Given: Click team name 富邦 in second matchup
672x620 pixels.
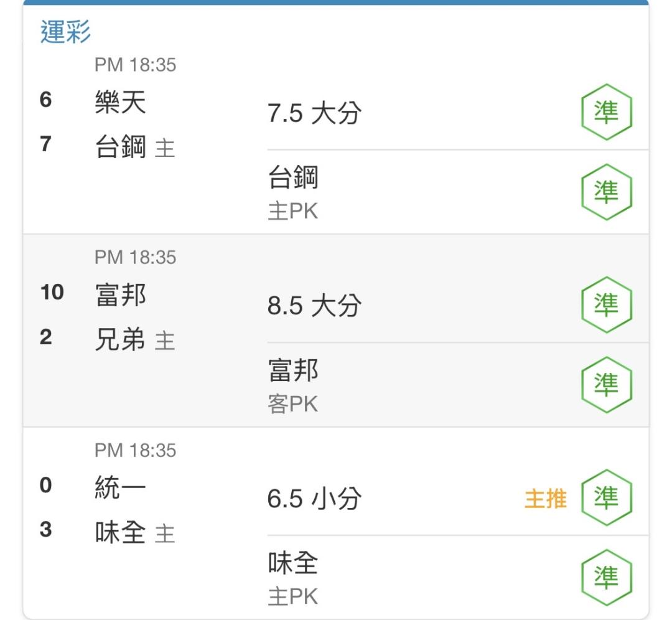Looking at the screenshot, I should [x=121, y=294].
